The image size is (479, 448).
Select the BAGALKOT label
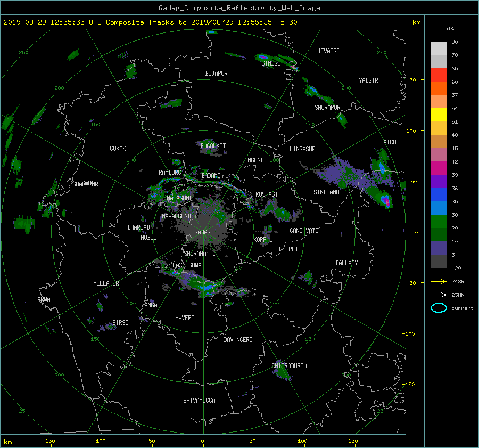pyautogui.click(x=213, y=146)
